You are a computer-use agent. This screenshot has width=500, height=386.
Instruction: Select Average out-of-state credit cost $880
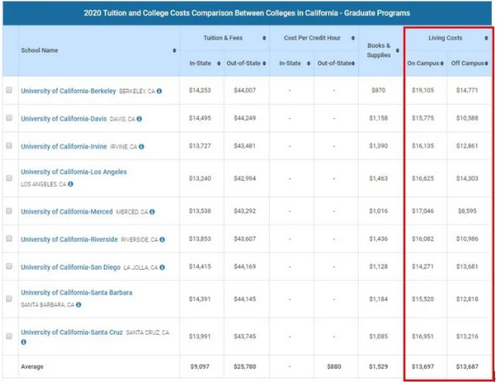point(334,367)
